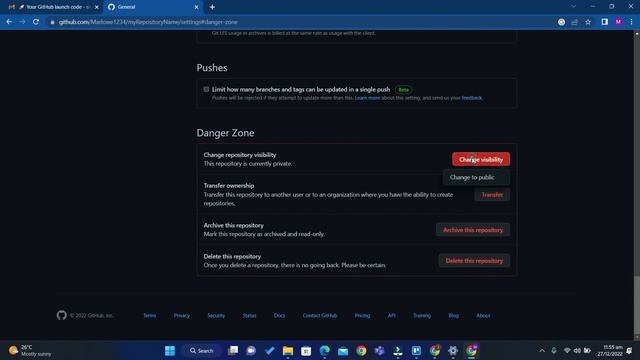Click the address bar URL field
This screenshot has height=360, width=640.
pyautogui.click(x=302, y=22)
